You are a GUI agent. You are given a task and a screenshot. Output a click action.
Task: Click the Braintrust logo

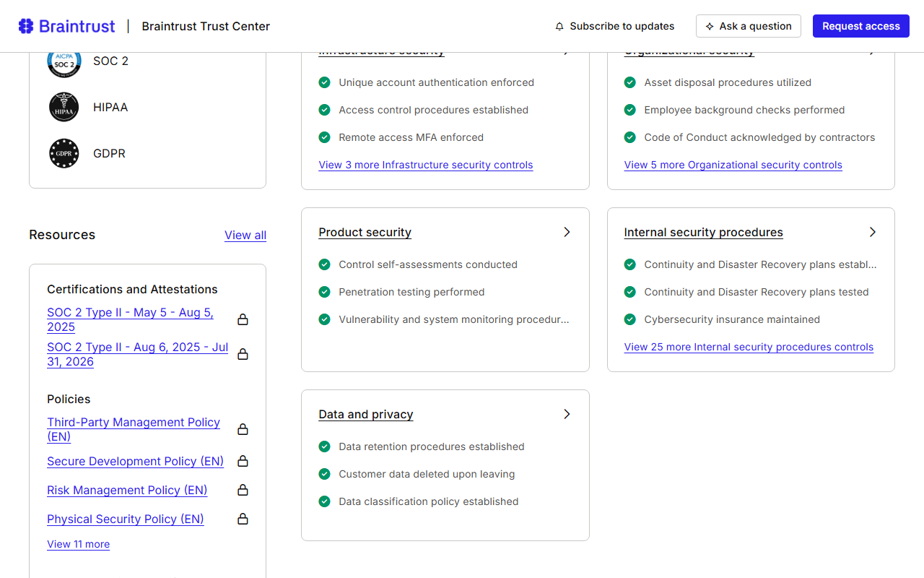click(x=66, y=26)
